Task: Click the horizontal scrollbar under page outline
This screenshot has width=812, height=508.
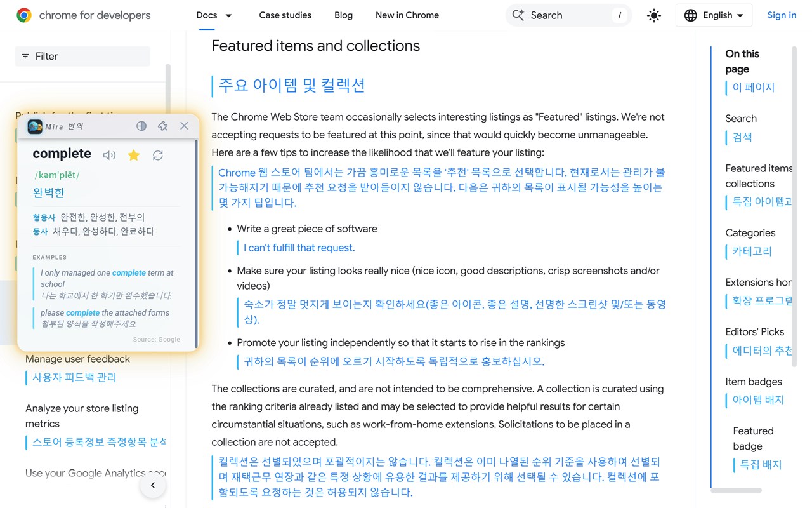Action: click(736, 490)
